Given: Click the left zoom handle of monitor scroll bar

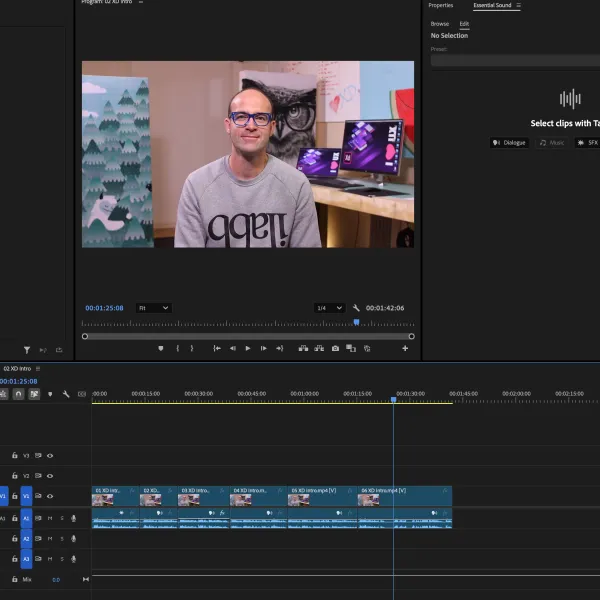Looking at the screenshot, I should point(85,336).
